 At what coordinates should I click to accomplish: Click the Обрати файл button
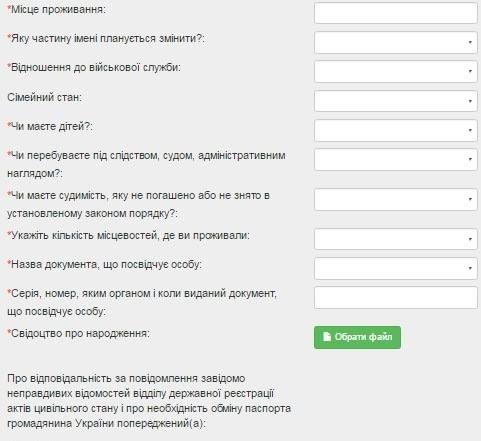point(357,337)
